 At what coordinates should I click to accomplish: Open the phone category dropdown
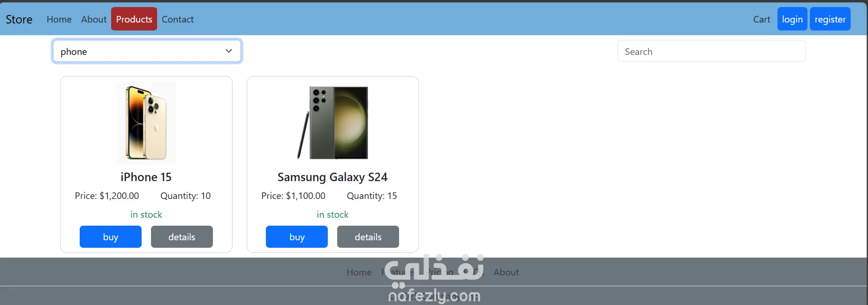[x=147, y=51]
